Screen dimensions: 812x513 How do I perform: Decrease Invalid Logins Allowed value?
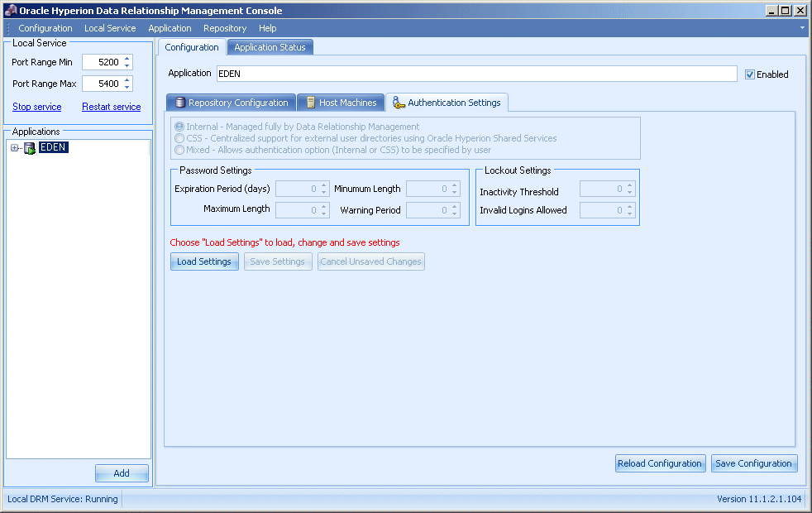[629, 213]
